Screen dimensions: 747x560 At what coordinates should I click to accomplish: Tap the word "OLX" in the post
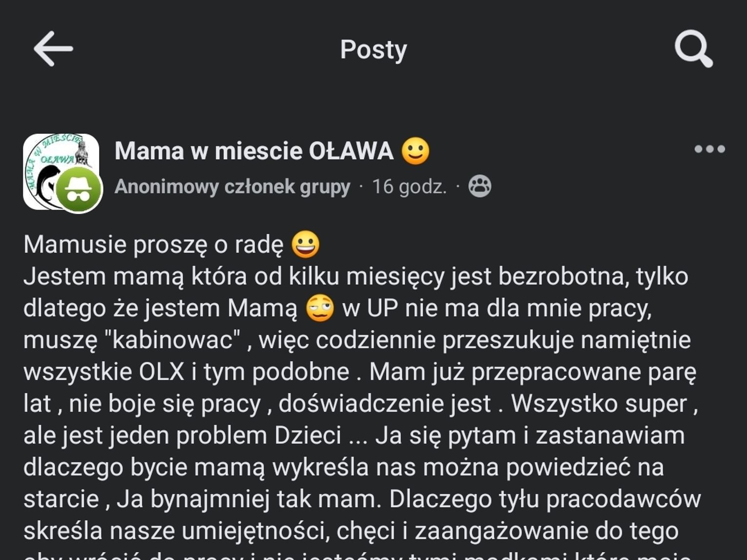(x=162, y=372)
